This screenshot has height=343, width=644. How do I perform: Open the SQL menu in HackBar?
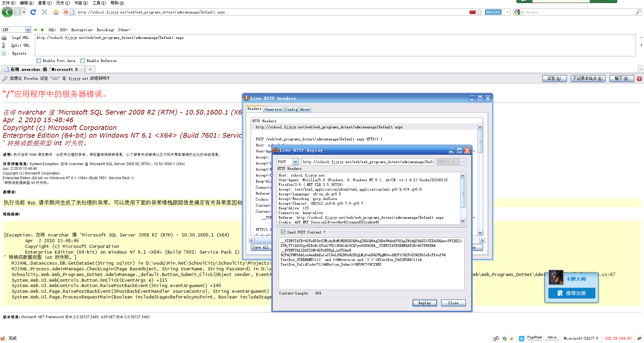pyautogui.click(x=52, y=30)
